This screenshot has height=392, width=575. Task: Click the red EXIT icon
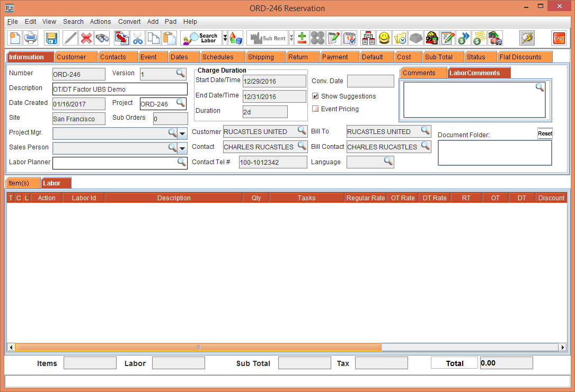tap(559, 38)
